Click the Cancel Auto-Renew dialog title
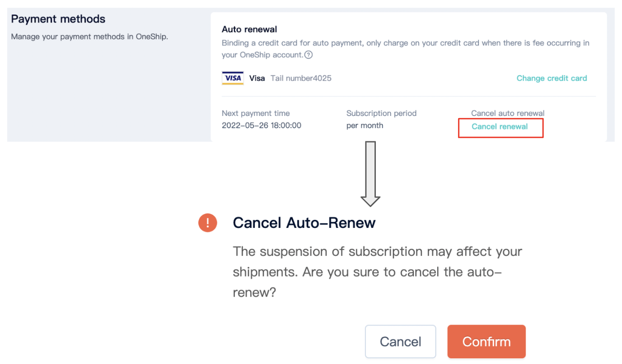 point(304,223)
